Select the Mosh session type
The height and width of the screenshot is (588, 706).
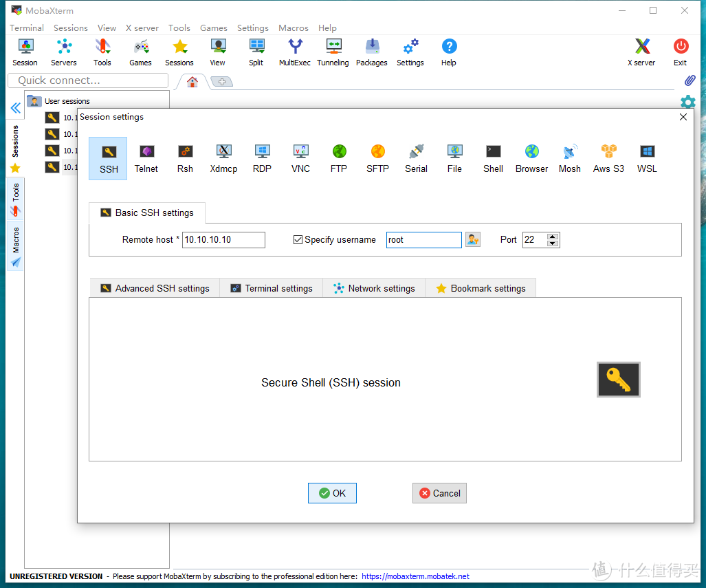(570, 159)
